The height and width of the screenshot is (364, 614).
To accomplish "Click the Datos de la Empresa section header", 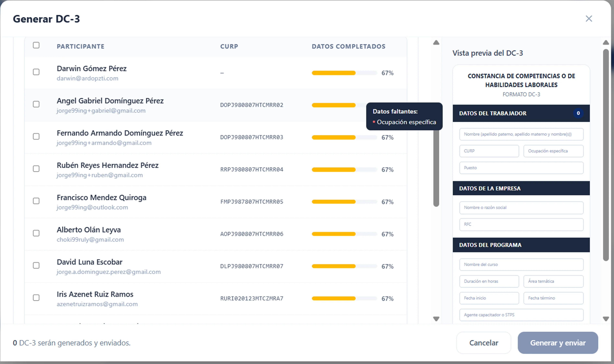I will tap(521, 188).
